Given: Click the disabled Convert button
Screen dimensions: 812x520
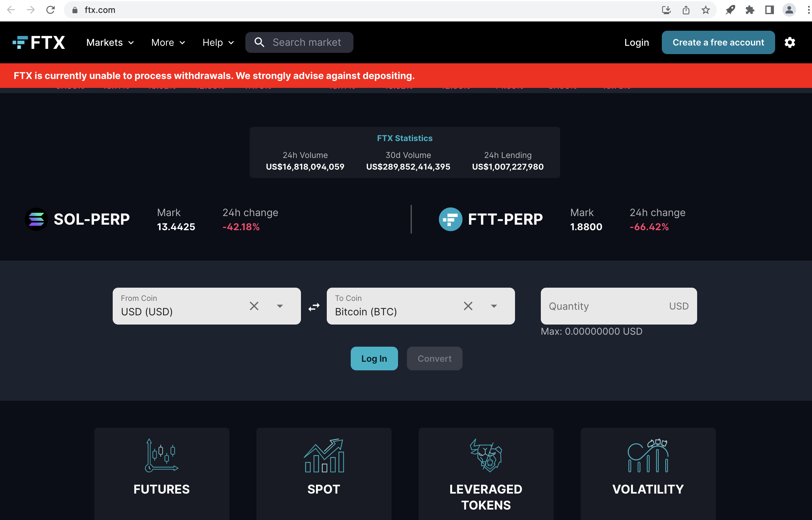Looking at the screenshot, I should [x=434, y=358].
